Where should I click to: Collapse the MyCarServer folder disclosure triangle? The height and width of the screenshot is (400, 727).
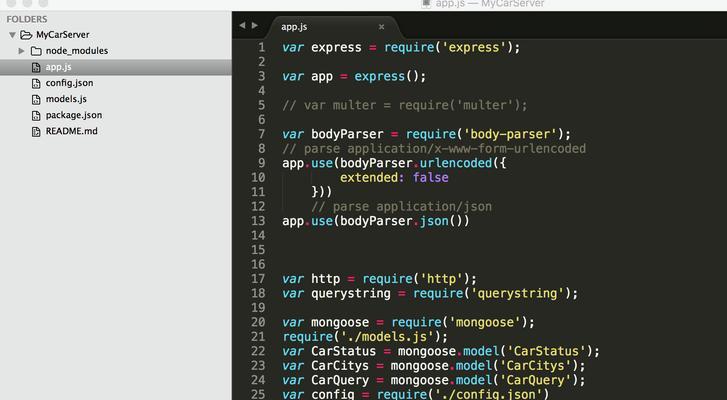point(13,35)
